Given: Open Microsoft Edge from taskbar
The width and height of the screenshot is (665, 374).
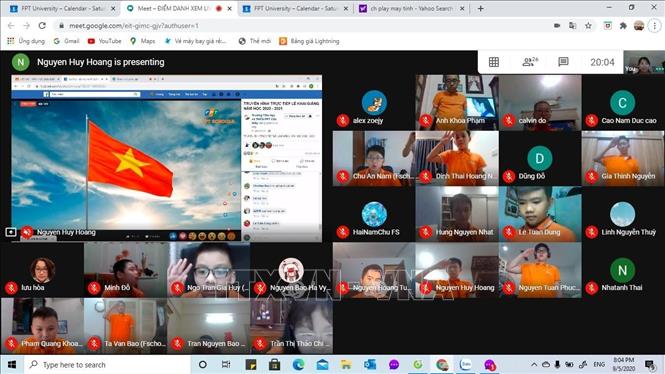Looking at the screenshot, I should (x=298, y=365).
